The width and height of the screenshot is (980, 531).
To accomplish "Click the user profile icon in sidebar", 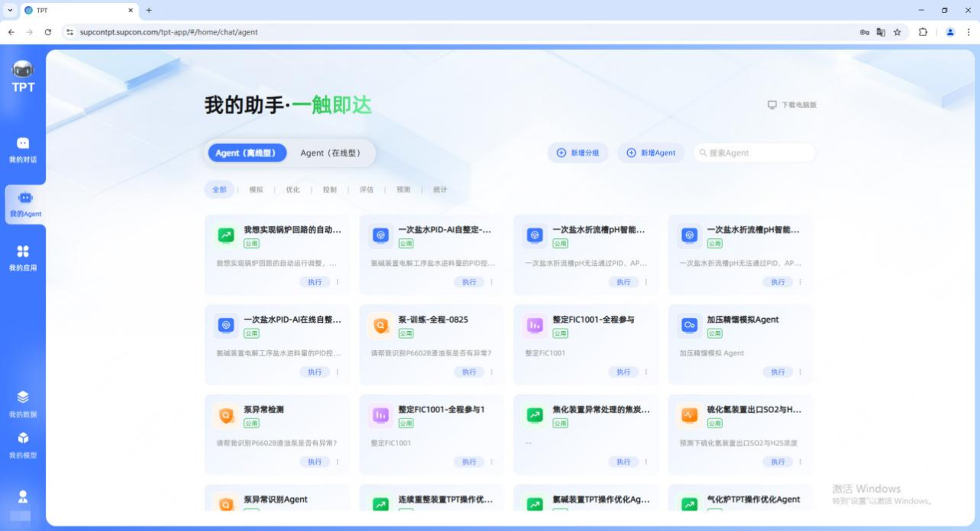I will pos(23,497).
